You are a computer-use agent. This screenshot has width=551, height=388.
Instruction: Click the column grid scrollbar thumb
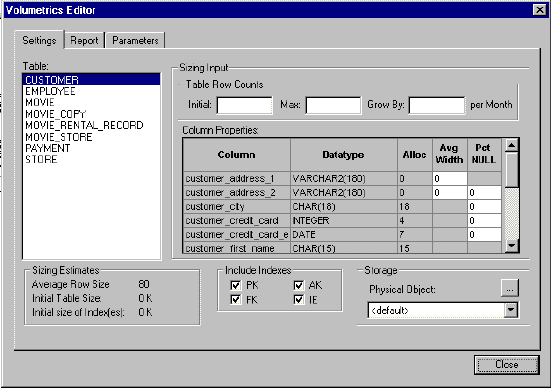point(512,170)
